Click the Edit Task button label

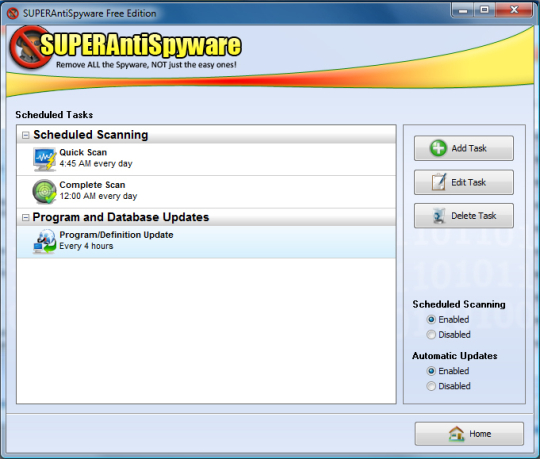point(468,182)
